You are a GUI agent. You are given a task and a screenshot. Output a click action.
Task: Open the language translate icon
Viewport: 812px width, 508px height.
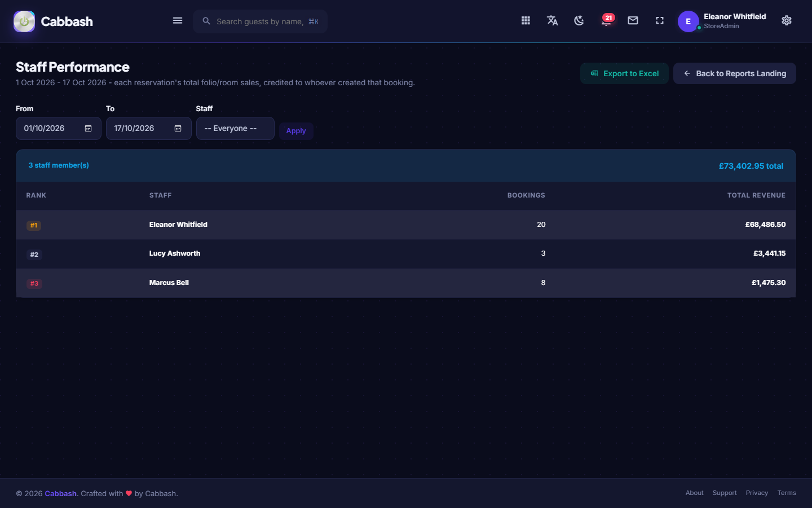click(x=553, y=21)
